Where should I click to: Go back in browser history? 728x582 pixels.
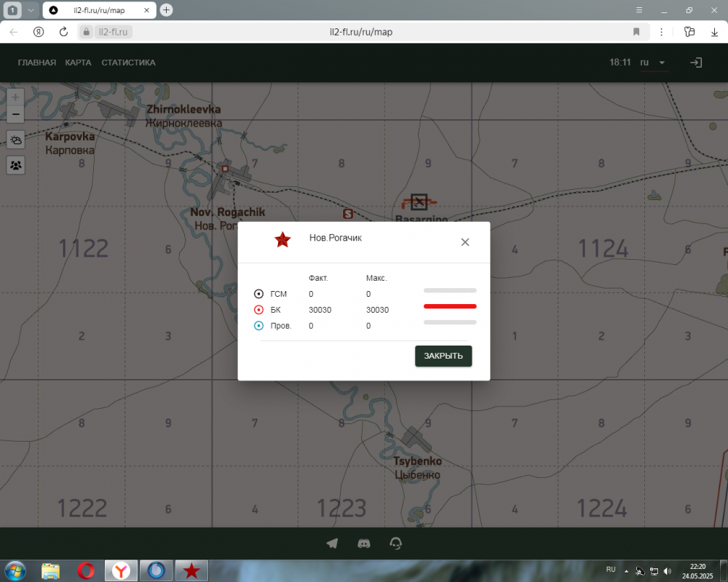[13, 31]
